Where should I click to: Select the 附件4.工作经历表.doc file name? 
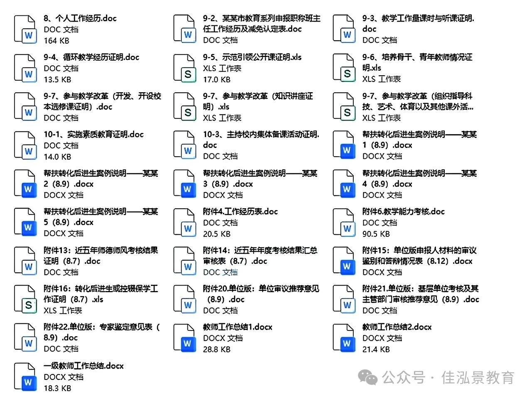click(240, 212)
